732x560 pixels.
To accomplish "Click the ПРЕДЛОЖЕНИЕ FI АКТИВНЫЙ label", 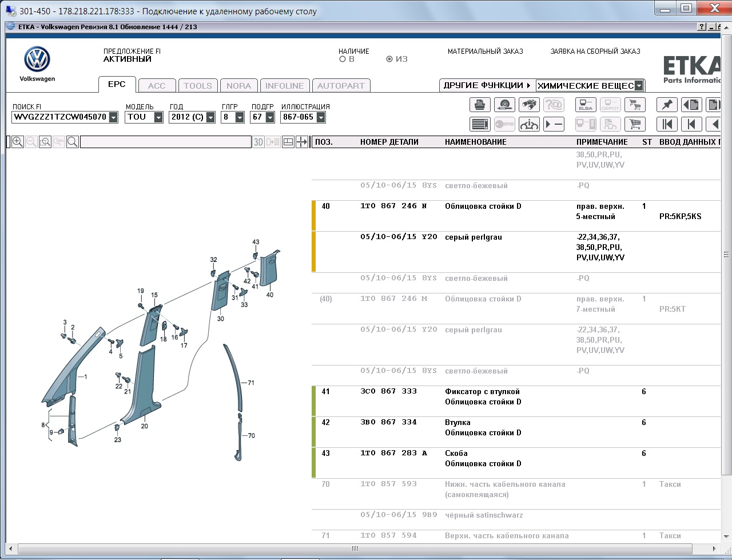I will pos(132,55).
